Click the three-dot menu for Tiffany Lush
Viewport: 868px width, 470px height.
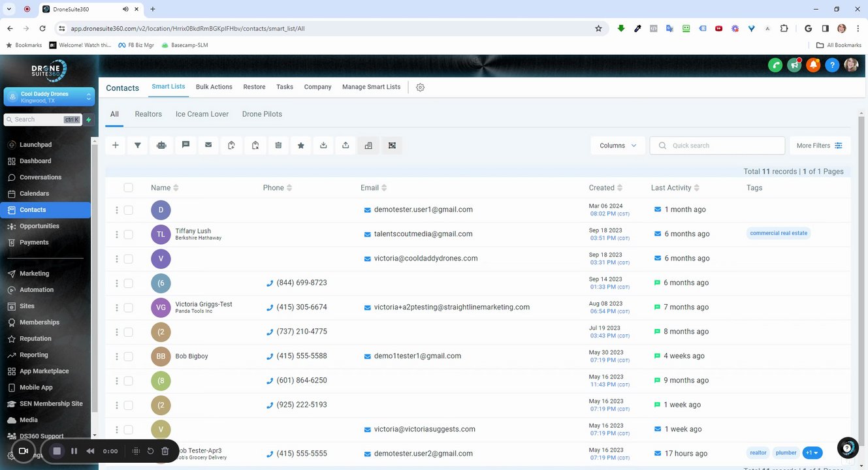pos(117,234)
